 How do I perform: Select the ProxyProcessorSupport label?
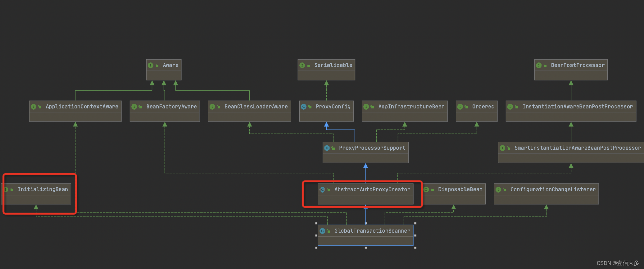click(x=372, y=148)
